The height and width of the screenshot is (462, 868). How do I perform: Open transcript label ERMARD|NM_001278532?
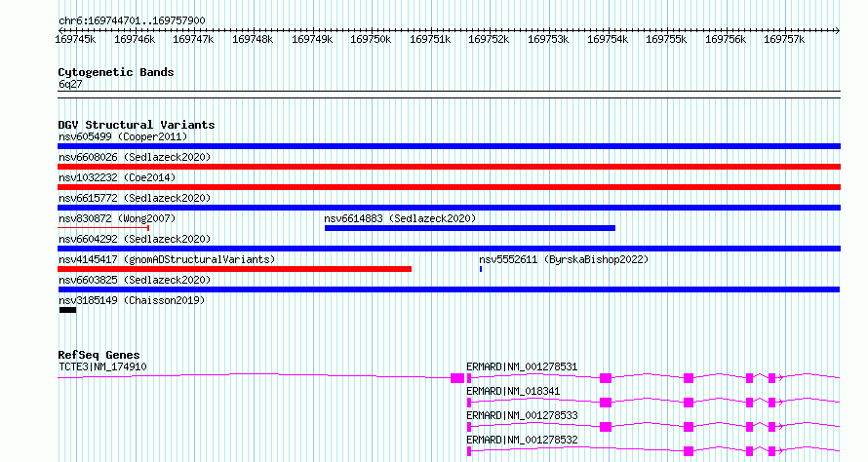(x=522, y=440)
